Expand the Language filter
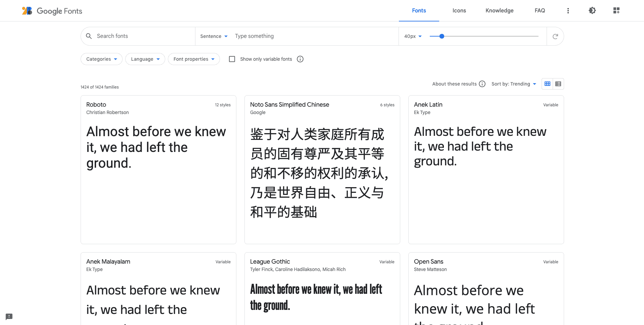The width and height of the screenshot is (644, 325). point(145,59)
